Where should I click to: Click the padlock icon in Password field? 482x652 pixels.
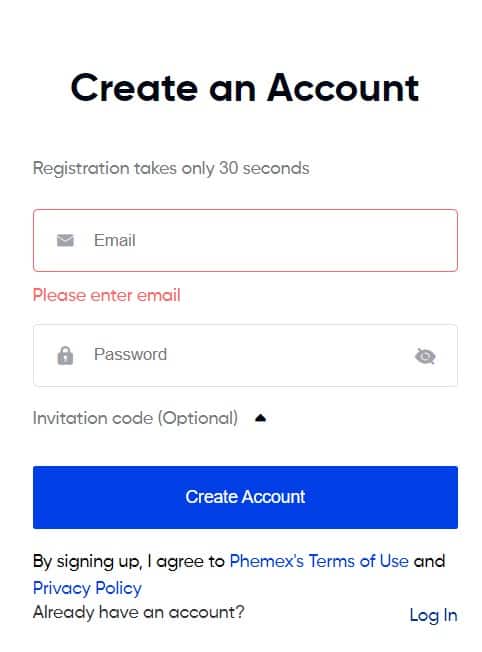65,356
